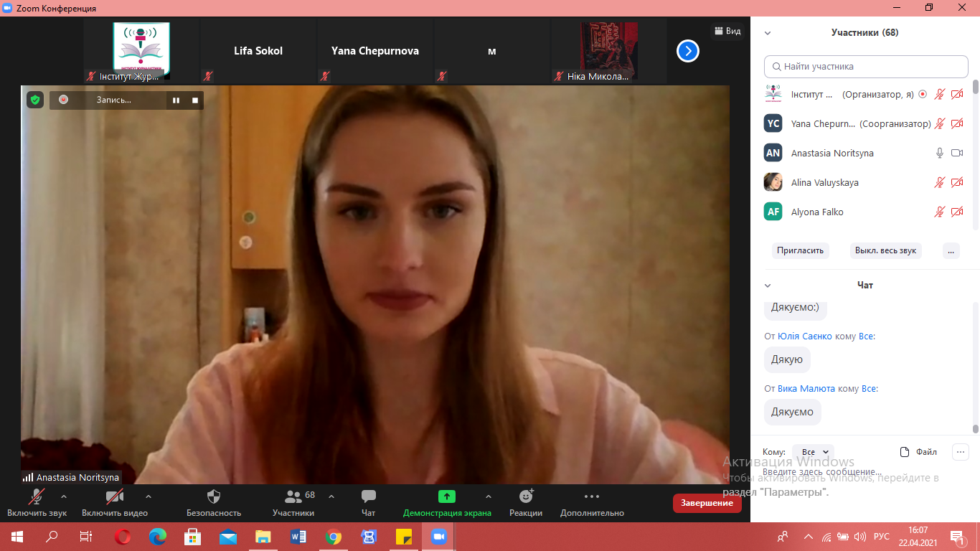Viewport: 980px width, 551px height.
Task: Click the Chat bubble icon
Action: [368, 496]
